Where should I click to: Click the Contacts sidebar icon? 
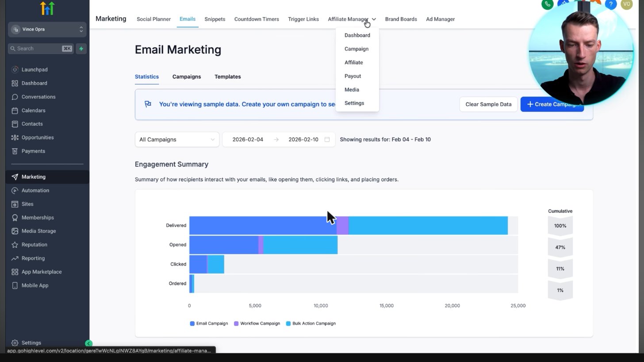click(15, 124)
